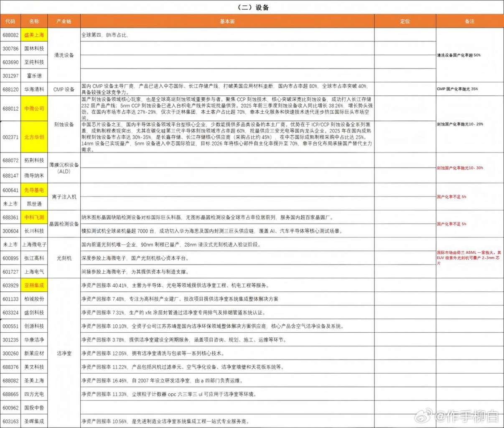The image size is (504, 428).
Task: Select the name cell 上海微电子
Action: 34,245
